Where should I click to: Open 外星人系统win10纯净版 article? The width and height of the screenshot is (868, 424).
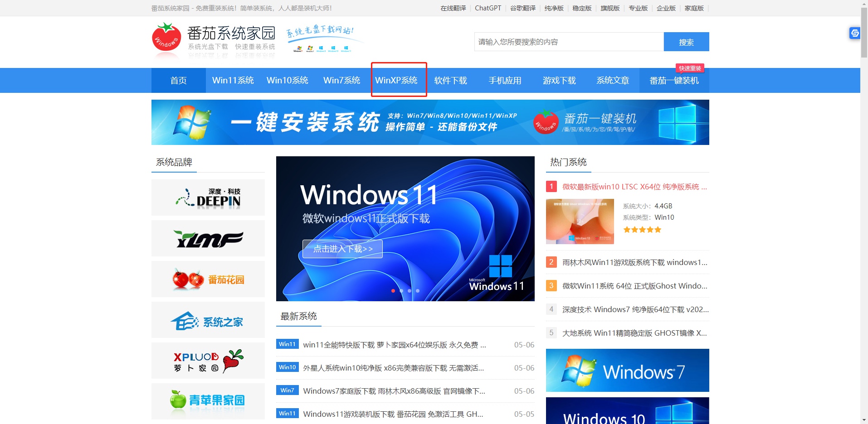point(394,368)
